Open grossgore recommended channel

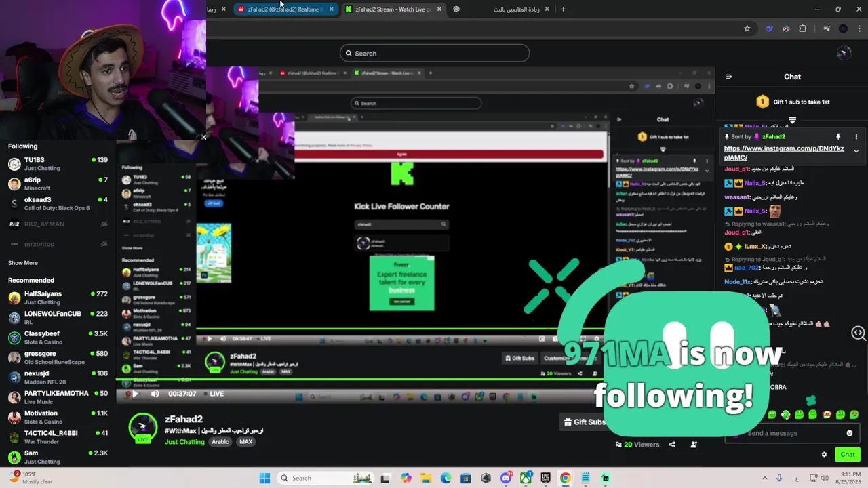click(x=58, y=357)
